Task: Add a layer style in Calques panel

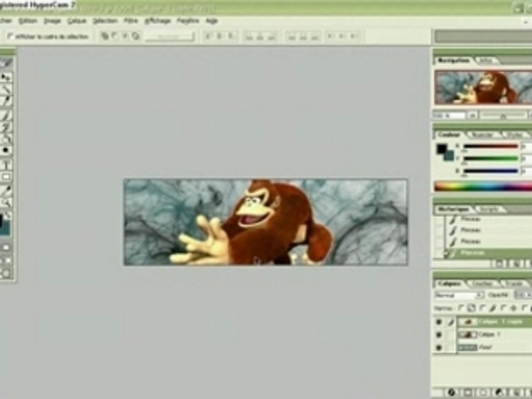Action: [452, 392]
